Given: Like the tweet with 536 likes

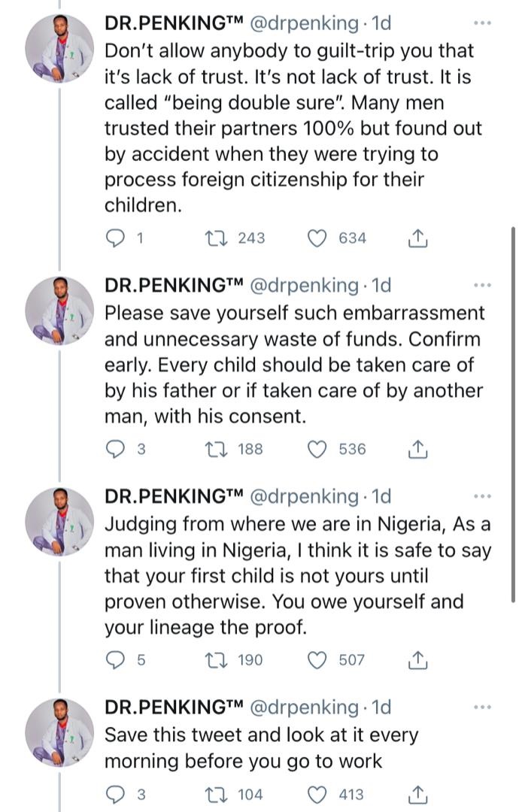Looking at the screenshot, I should [318, 450].
